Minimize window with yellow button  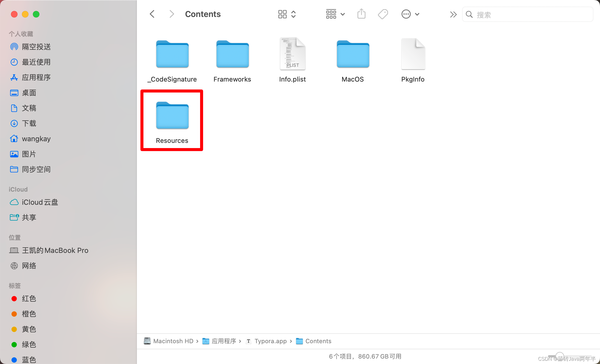(25, 14)
